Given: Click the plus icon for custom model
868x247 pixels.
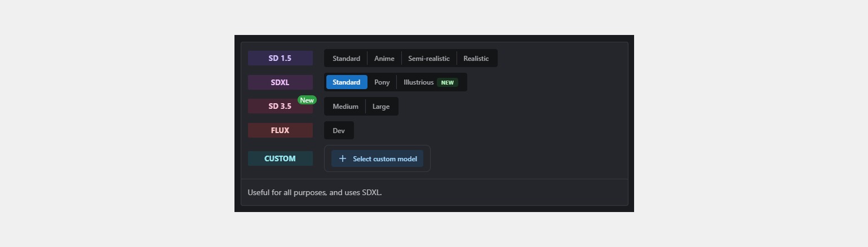Looking at the screenshot, I should point(342,158).
